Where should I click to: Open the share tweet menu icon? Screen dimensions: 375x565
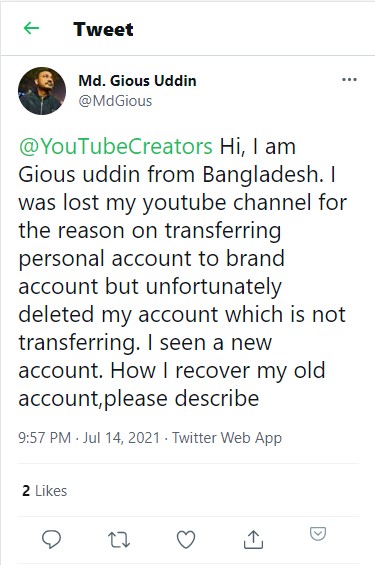pyautogui.click(x=253, y=539)
